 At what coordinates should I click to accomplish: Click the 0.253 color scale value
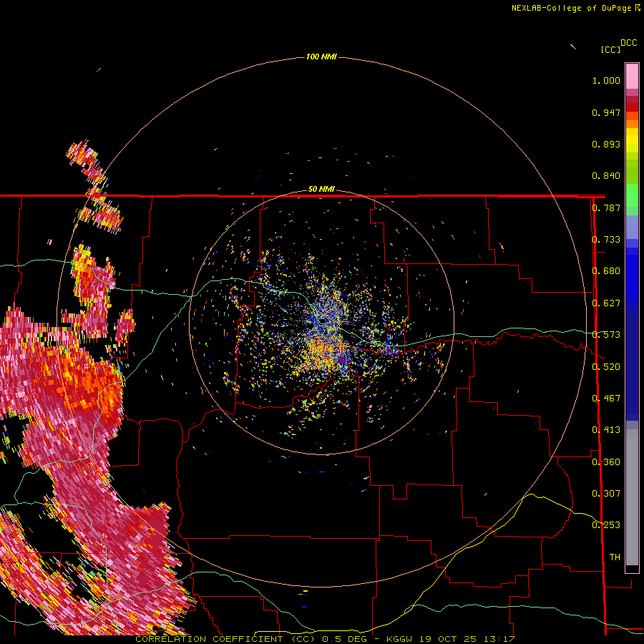point(606,525)
